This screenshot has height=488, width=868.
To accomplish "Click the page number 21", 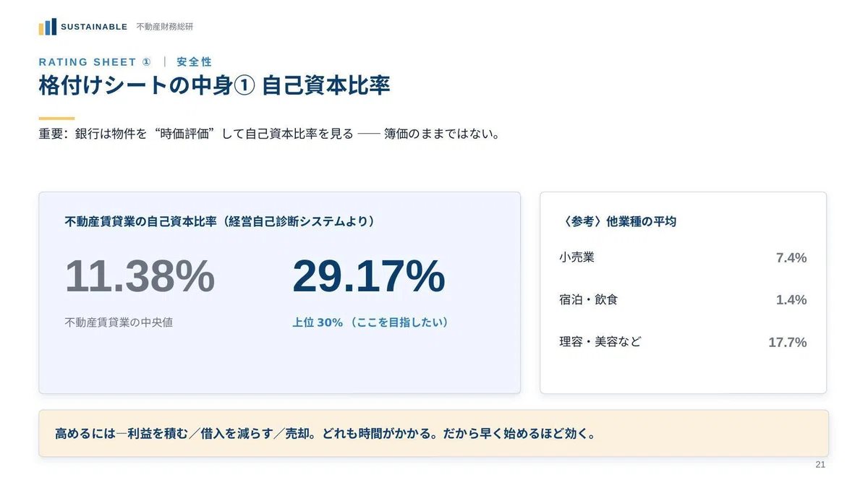I will tap(820, 465).
